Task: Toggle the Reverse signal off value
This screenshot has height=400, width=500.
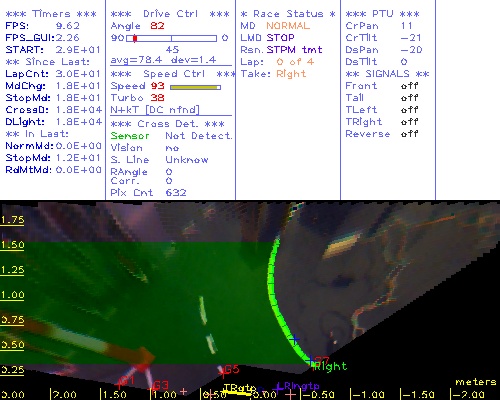Action: click(409, 134)
